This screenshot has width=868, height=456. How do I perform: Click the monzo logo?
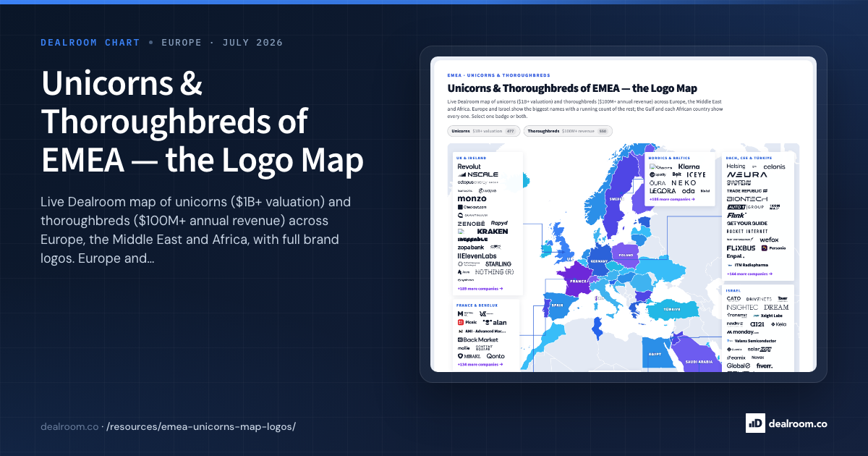(472, 198)
